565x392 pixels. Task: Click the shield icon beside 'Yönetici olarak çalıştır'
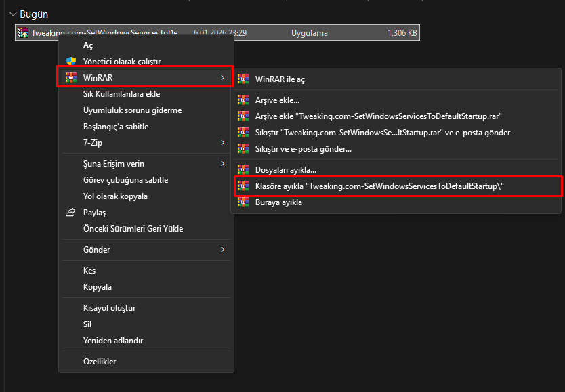[71, 61]
